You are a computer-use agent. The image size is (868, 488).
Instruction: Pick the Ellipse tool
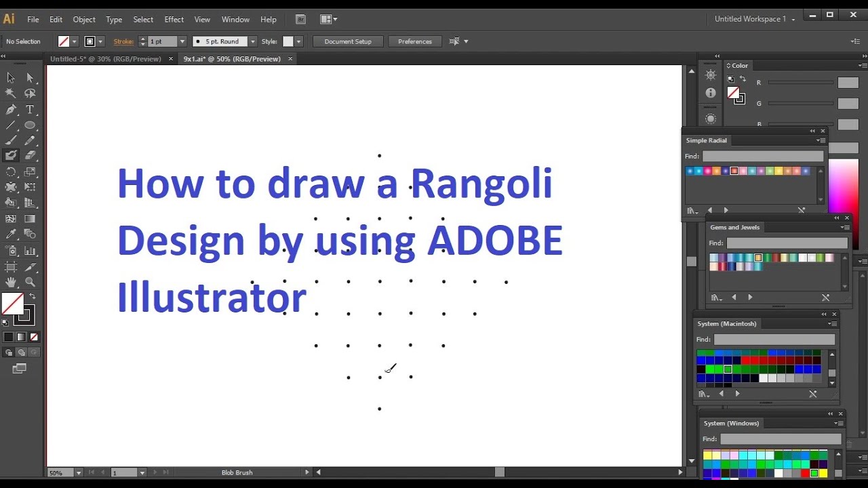[x=30, y=125]
